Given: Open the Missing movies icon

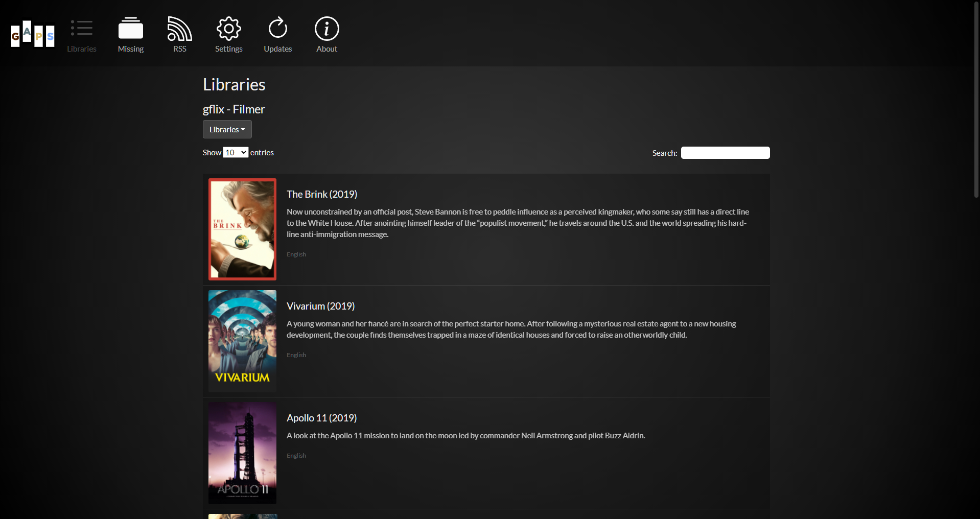Looking at the screenshot, I should pyautogui.click(x=131, y=29).
